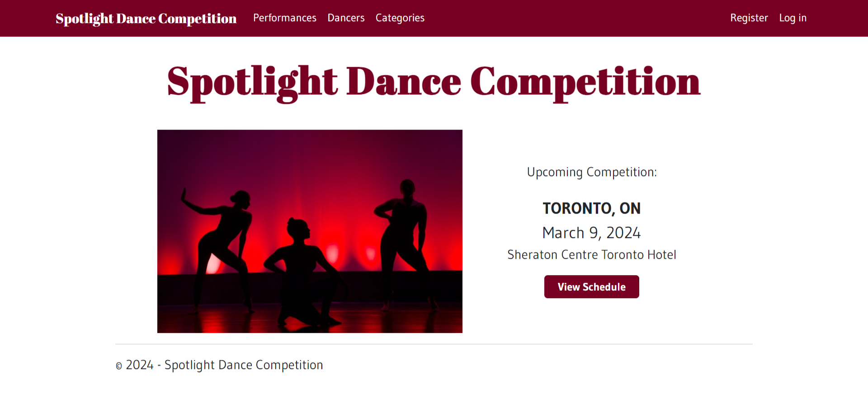This screenshot has width=868, height=393.
Task: Navigate to the Categories section
Action: point(400,18)
